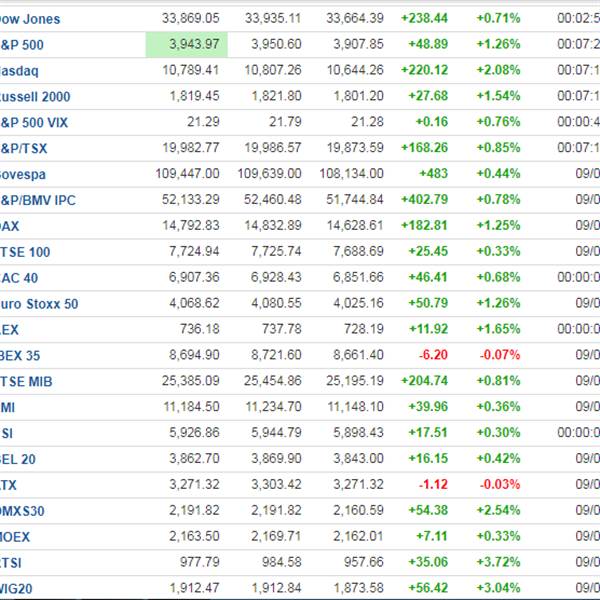Select PSI change value +17.51
600x600 pixels.
click(428, 432)
